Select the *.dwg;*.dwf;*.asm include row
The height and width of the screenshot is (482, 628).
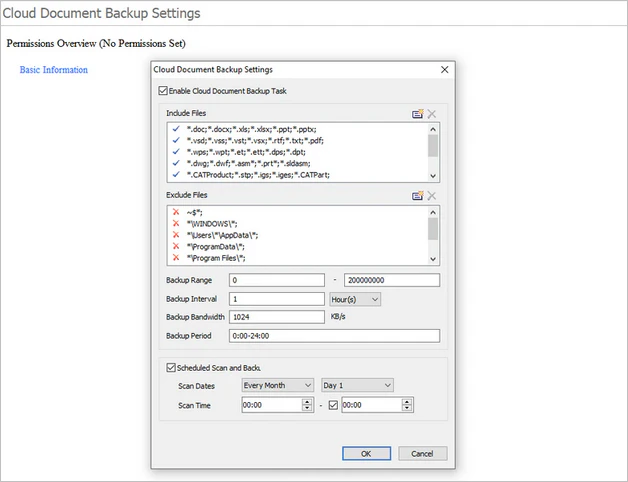click(248, 163)
